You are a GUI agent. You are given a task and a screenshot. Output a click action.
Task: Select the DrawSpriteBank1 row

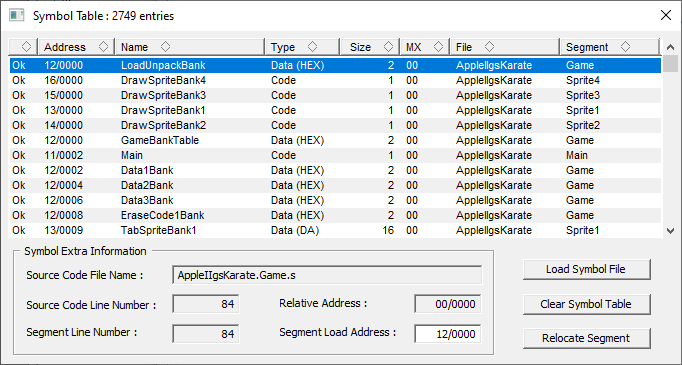click(x=335, y=111)
